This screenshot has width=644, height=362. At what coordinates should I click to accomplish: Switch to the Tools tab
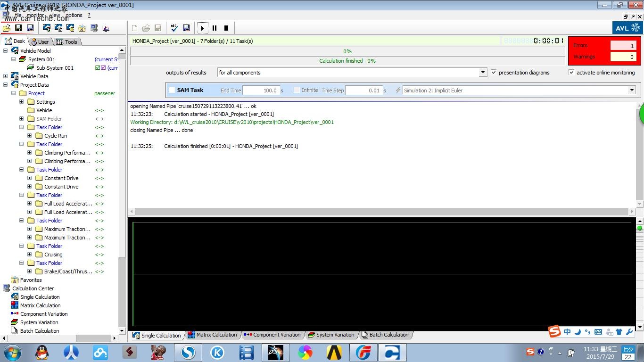point(67,42)
